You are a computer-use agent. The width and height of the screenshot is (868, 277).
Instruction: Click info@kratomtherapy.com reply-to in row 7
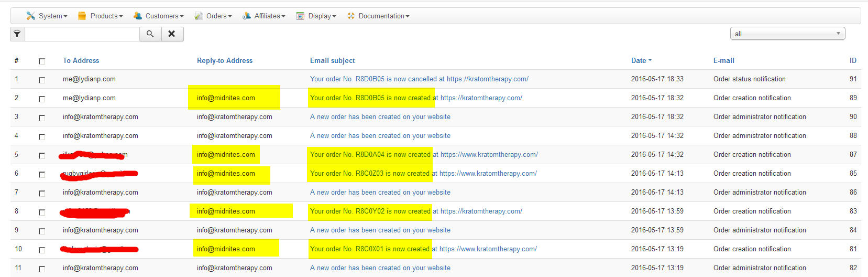[235, 192]
